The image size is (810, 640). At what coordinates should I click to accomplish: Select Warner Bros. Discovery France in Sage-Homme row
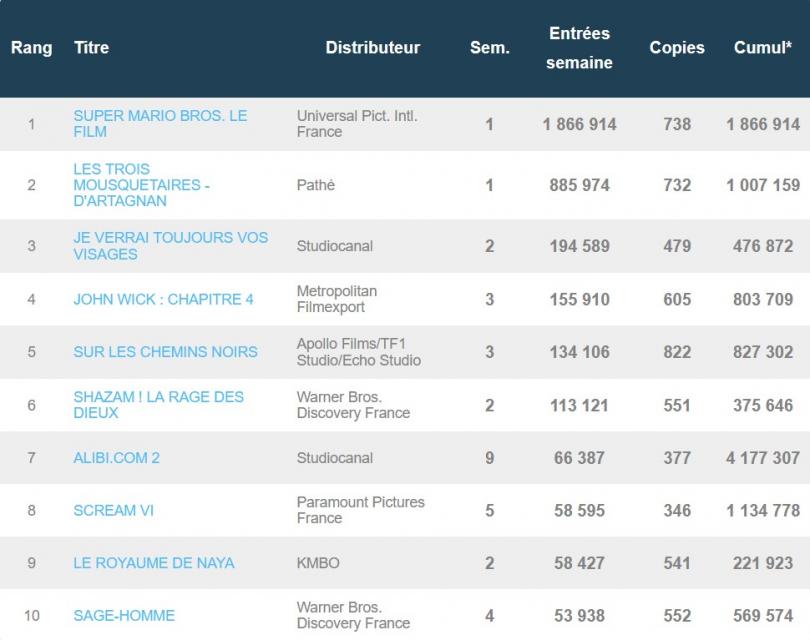pos(353,615)
